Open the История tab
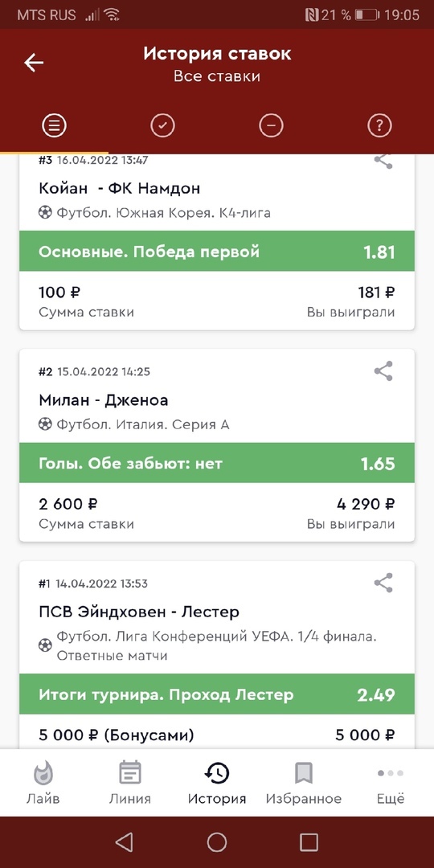 [217, 783]
